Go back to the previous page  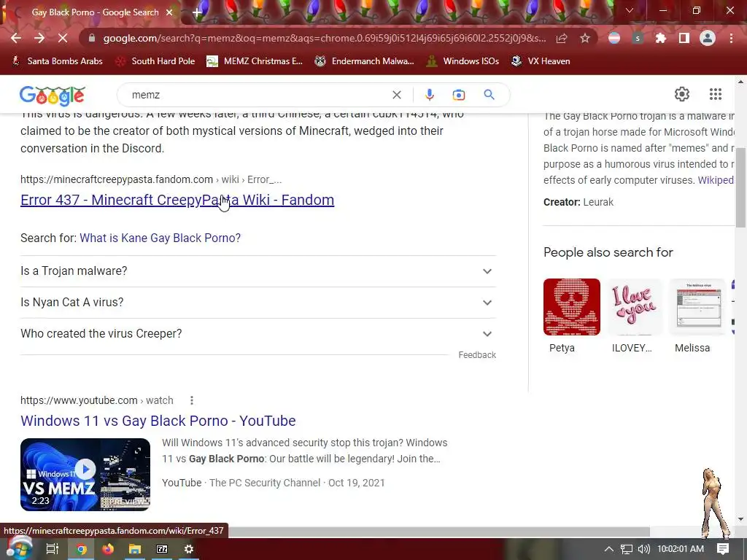click(16, 38)
